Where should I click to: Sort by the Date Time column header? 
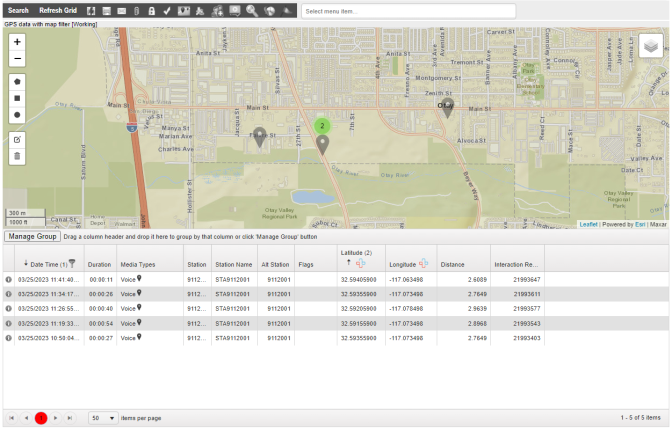pos(42,264)
